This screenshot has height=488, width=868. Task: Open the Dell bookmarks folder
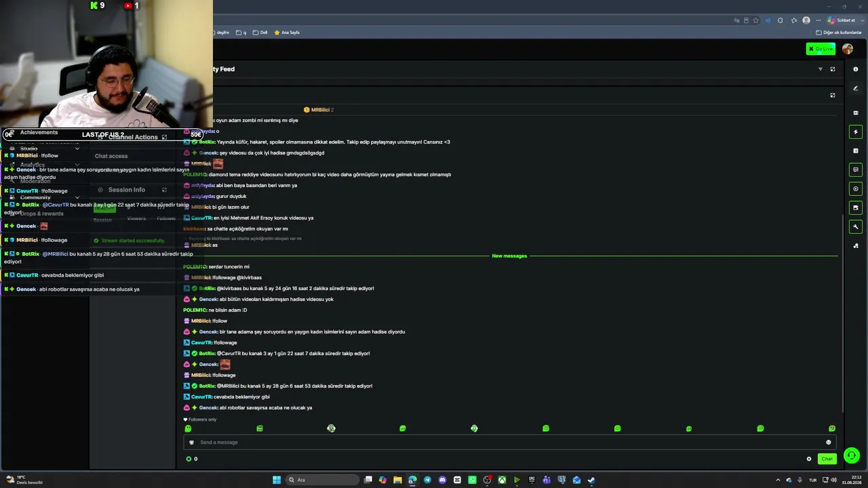tap(260, 33)
